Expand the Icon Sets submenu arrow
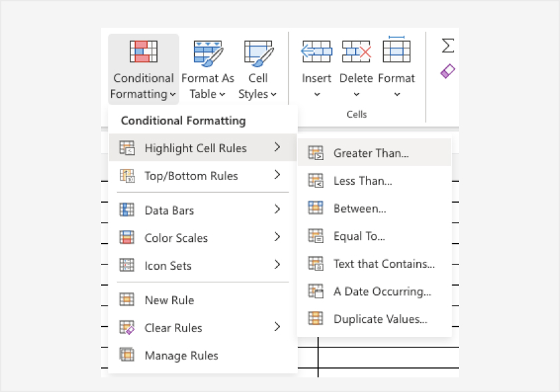The width and height of the screenshot is (560, 392). coord(277,264)
